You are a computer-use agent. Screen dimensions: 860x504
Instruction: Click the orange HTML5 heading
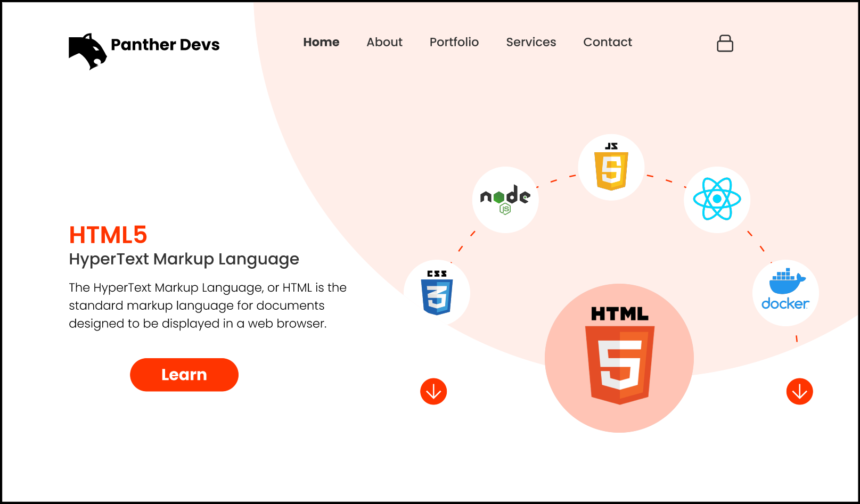click(108, 235)
